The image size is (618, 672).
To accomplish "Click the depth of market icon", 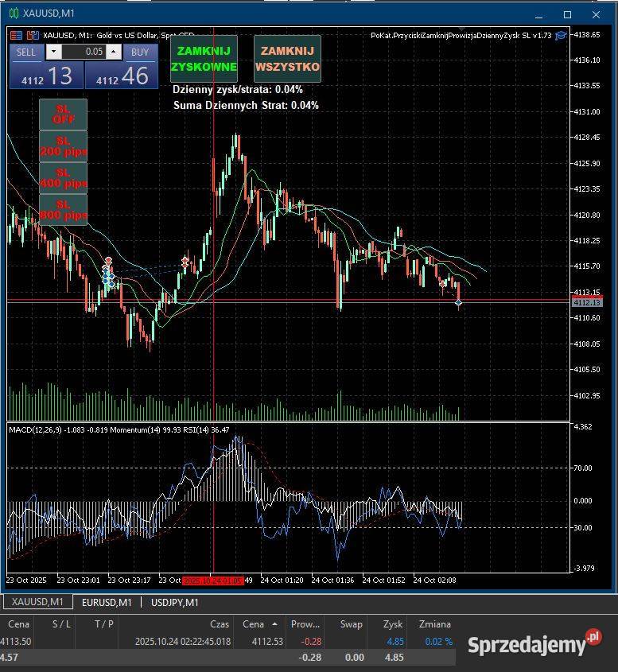I will click(33, 35).
